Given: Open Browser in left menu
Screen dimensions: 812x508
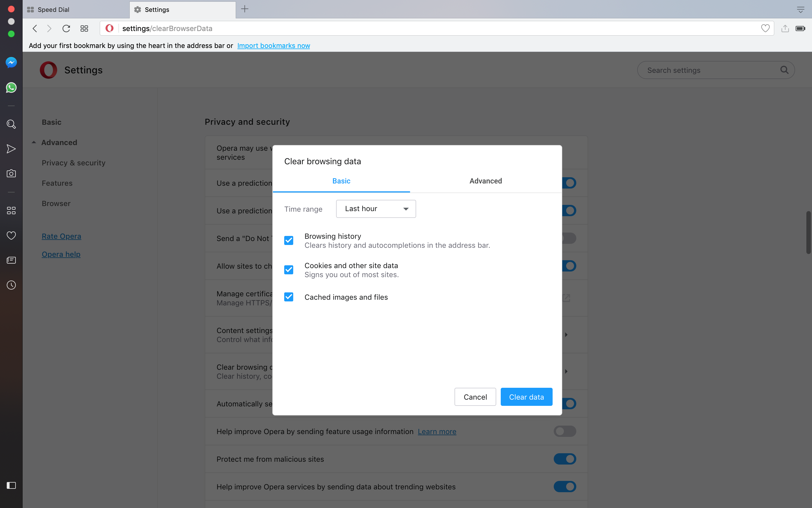Looking at the screenshot, I should (56, 203).
